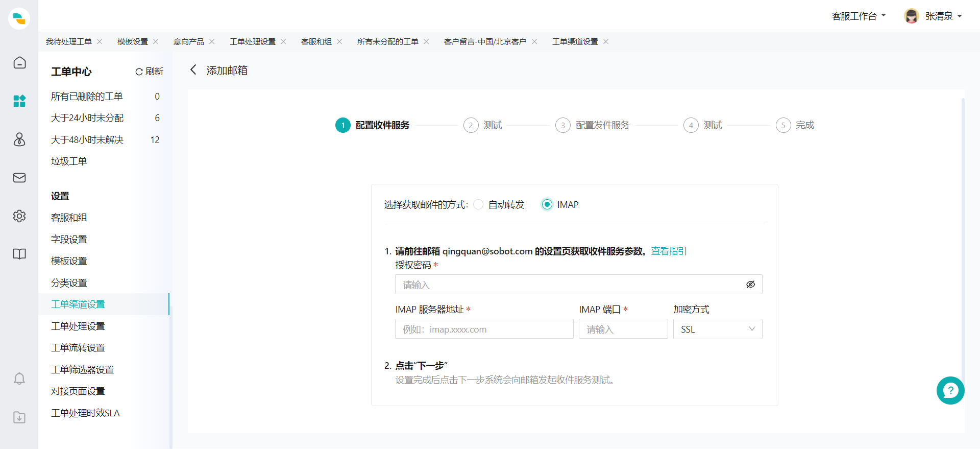This screenshot has height=449, width=980.
Task: Open the home icon in left rail
Action: (x=19, y=63)
